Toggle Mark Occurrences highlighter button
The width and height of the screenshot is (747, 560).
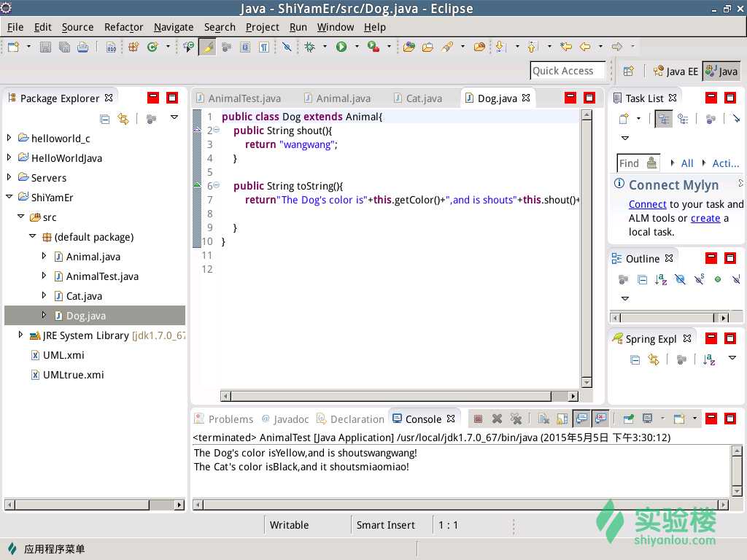pos(207,47)
